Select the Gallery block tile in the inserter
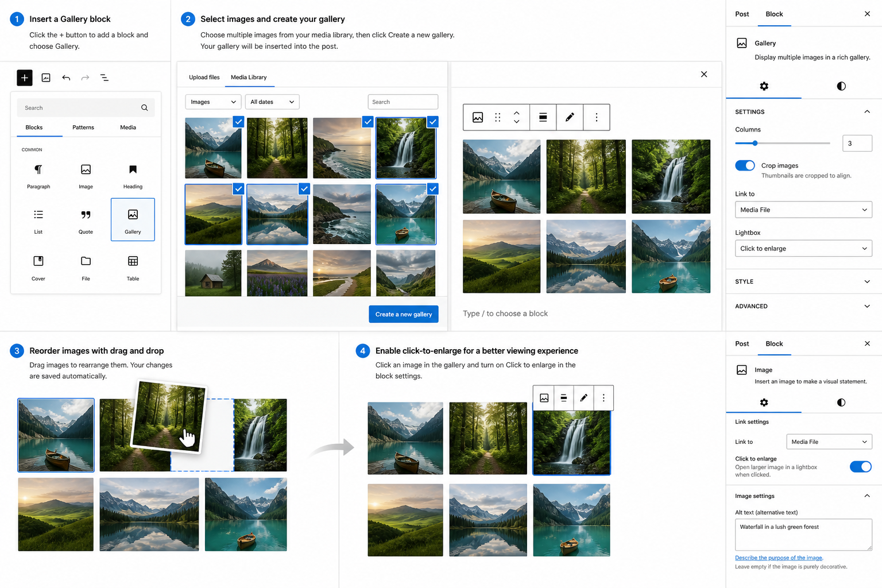 (133, 220)
